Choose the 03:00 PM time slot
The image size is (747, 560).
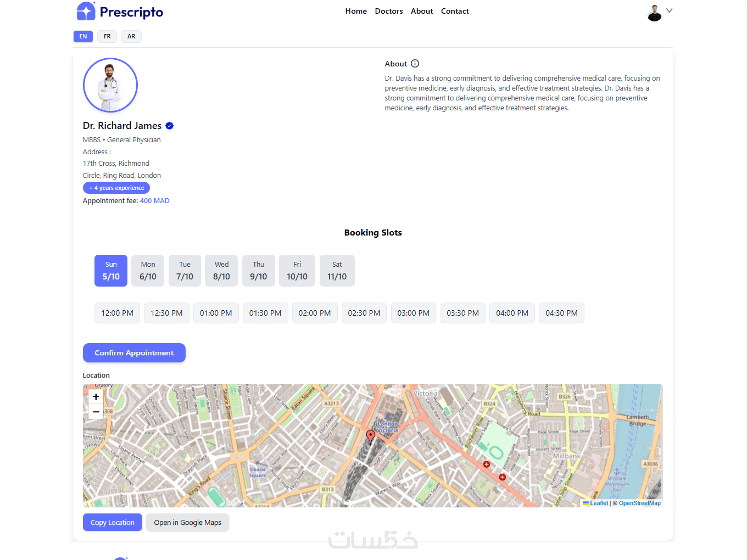(x=414, y=313)
